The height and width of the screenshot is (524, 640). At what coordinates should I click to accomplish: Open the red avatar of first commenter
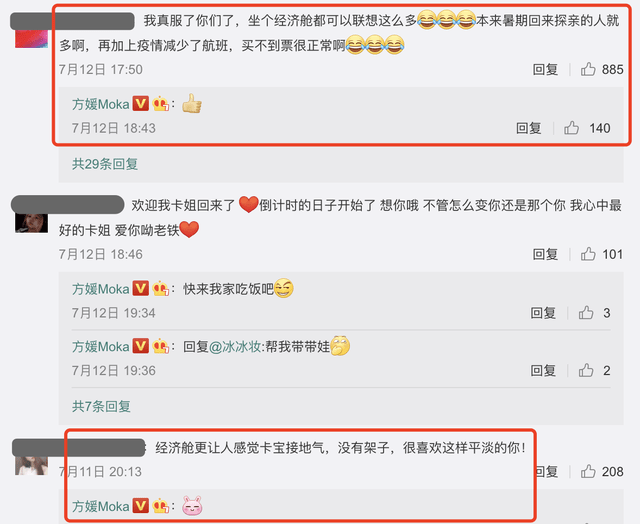pos(31,39)
